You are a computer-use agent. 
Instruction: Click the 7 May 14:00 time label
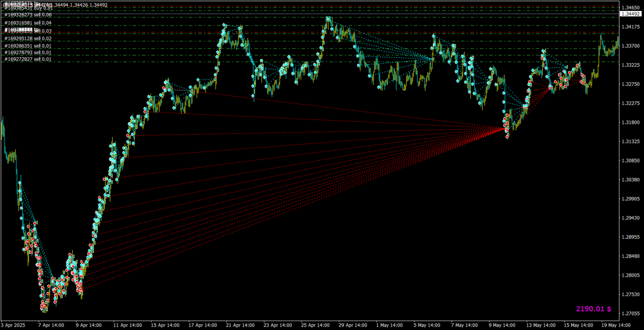(464, 326)
